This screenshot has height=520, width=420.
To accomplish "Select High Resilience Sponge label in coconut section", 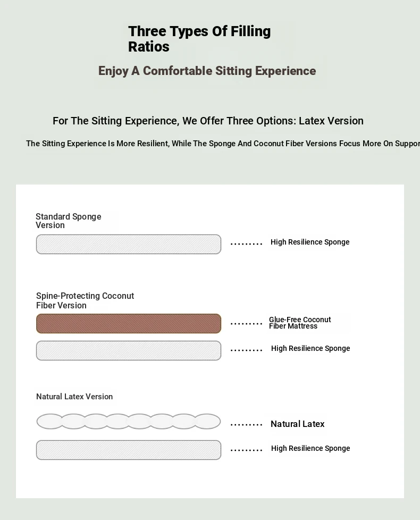I will [x=310, y=349].
